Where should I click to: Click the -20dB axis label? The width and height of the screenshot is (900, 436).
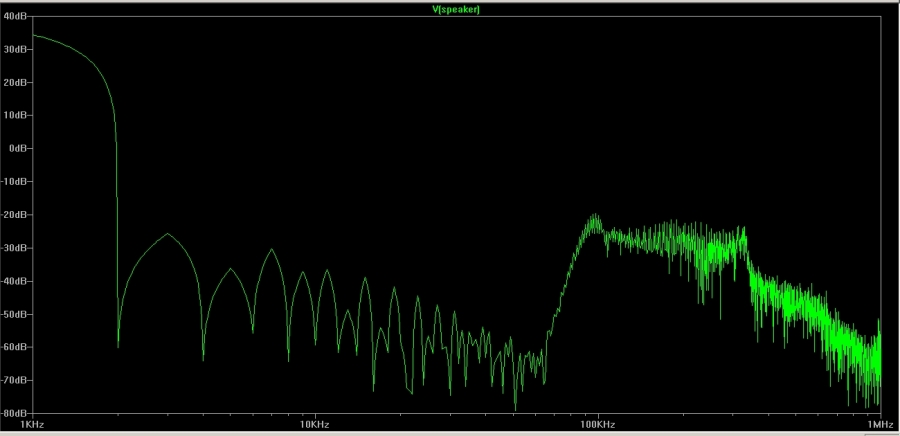pos(13,215)
